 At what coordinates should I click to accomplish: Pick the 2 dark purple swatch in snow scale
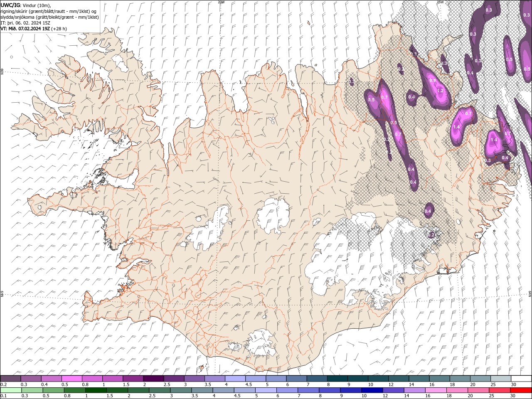(153, 378)
